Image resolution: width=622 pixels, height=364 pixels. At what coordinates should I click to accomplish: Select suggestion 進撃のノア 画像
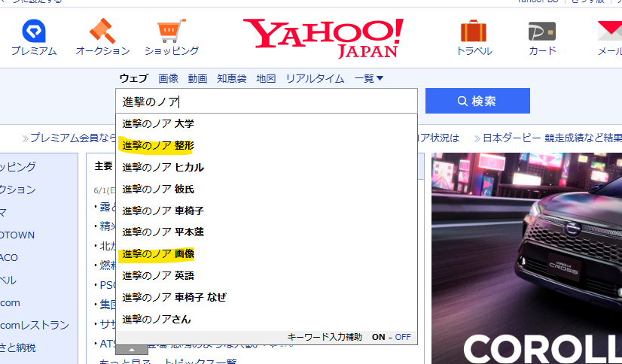click(x=267, y=253)
